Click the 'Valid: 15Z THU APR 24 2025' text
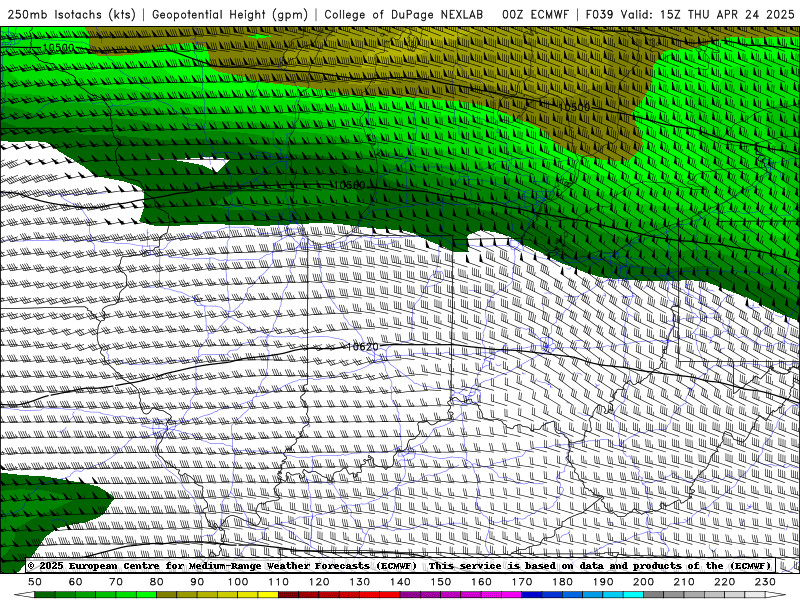Image resolution: width=800 pixels, height=600 pixels. (708, 14)
